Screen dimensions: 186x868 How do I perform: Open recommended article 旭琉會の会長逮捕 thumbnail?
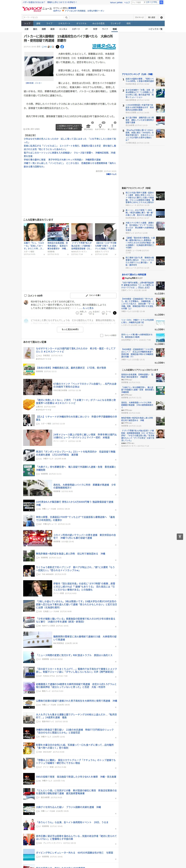[58, 232]
